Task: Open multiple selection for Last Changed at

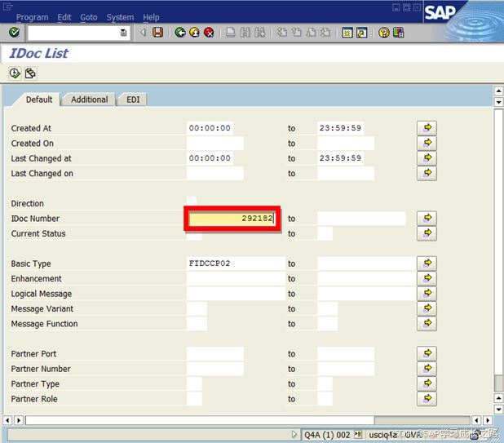Action: (427, 158)
